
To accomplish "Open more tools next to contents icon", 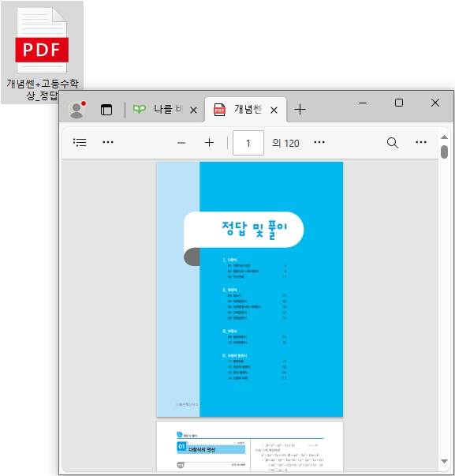I will [x=108, y=142].
